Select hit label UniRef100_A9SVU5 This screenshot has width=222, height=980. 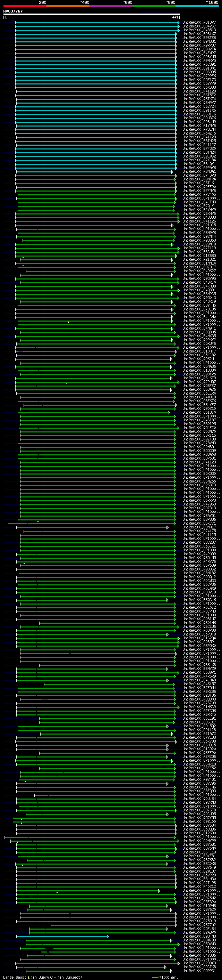coord(199,57)
